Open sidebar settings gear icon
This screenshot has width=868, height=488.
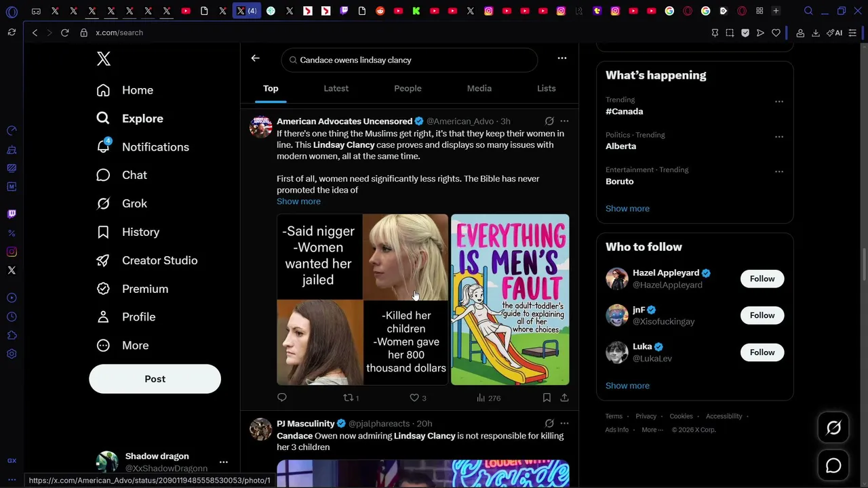click(x=12, y=354)
